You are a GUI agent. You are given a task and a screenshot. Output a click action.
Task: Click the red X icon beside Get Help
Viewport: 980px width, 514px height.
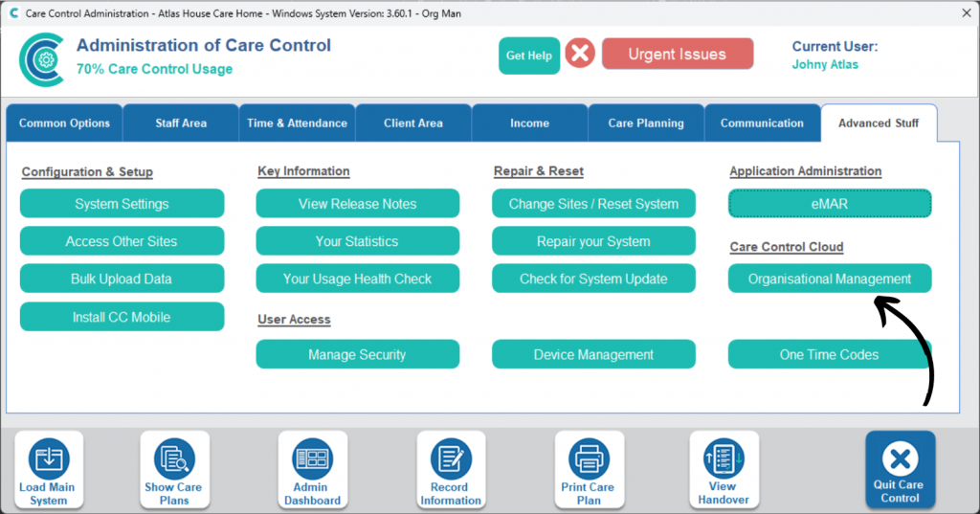580,54
